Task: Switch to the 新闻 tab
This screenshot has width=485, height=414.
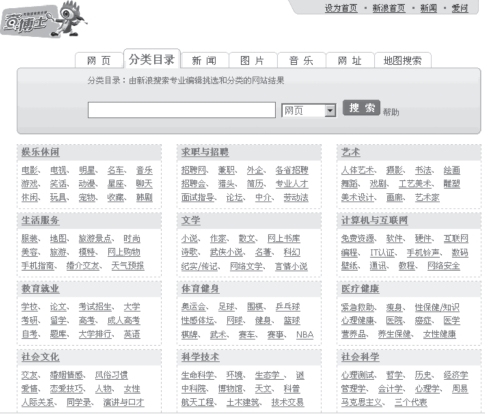Action: point(204,60)
